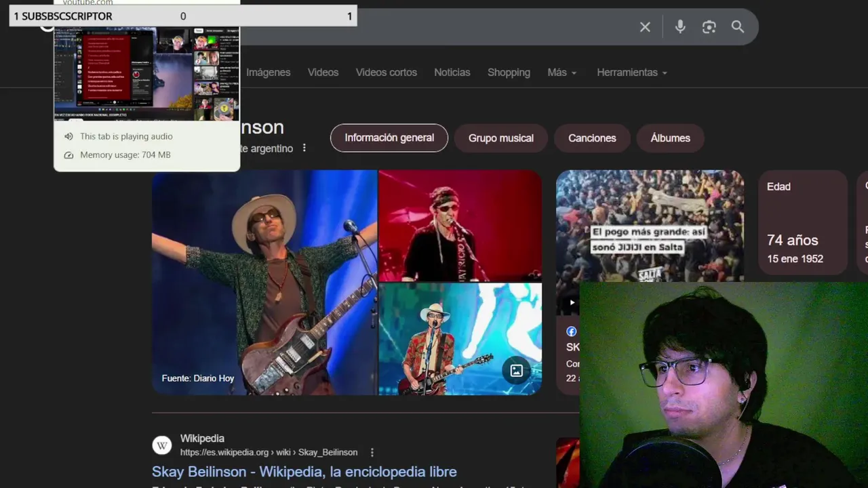
Task: Open the Álbumes chip
Action: coord(670,138)
